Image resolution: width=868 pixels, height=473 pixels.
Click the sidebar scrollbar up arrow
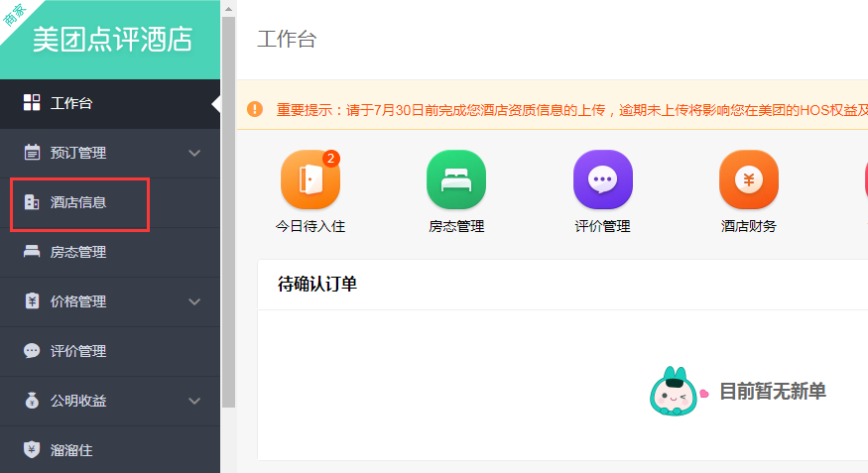click(228, 8)
